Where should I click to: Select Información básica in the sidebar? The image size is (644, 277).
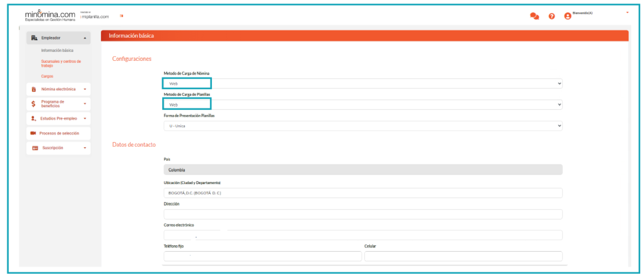click(x=57, y=51)
